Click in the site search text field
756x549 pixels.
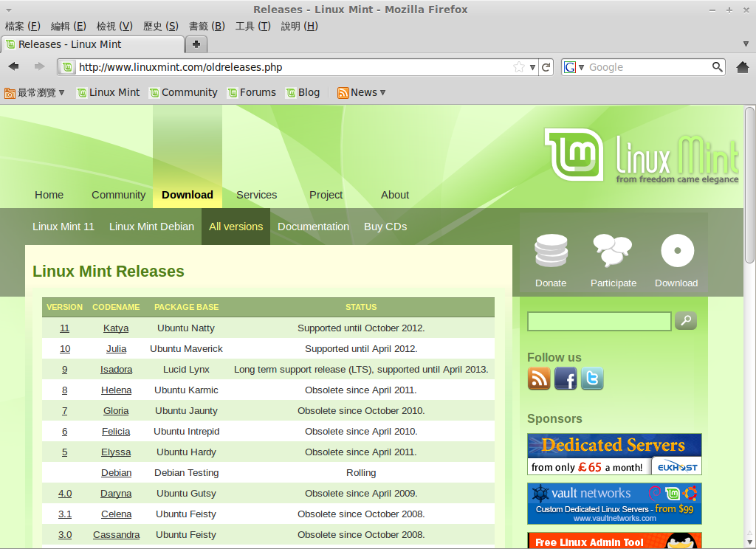coord(599,321)
